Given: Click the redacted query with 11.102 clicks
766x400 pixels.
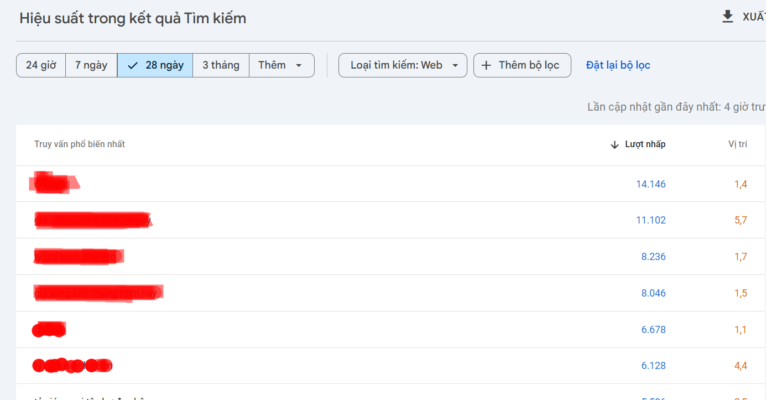Looking at the screenshot, I should click(x=92, y=219).
